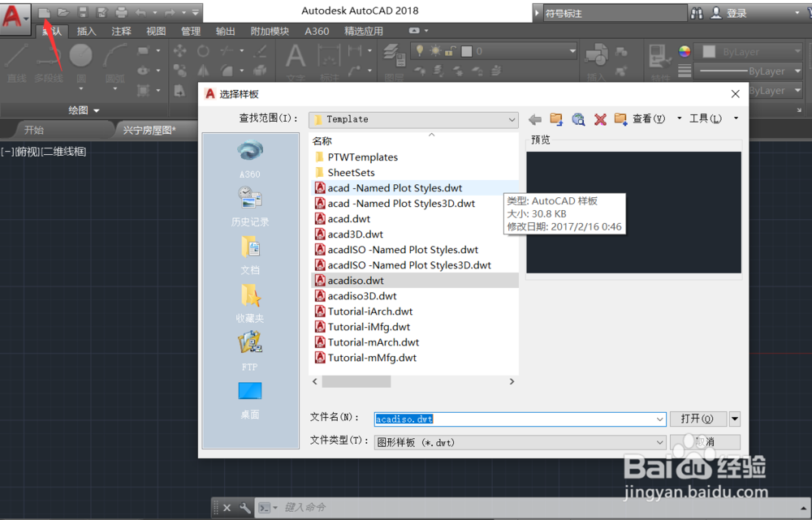Click the color wheel object color icon
This screenshot has height=520, width=812.
tap(685, 51)
